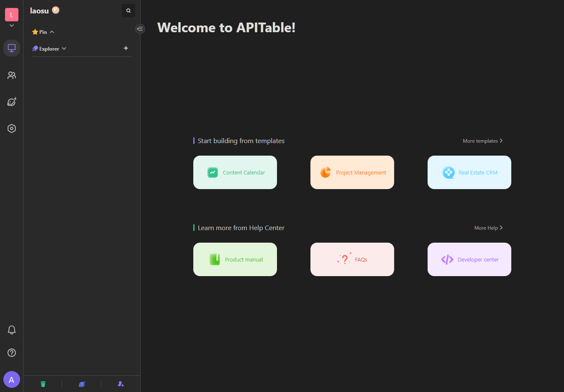Open the contacts people icon in sidebar
This screenshot has height=392, width=564.
point(12,75)
